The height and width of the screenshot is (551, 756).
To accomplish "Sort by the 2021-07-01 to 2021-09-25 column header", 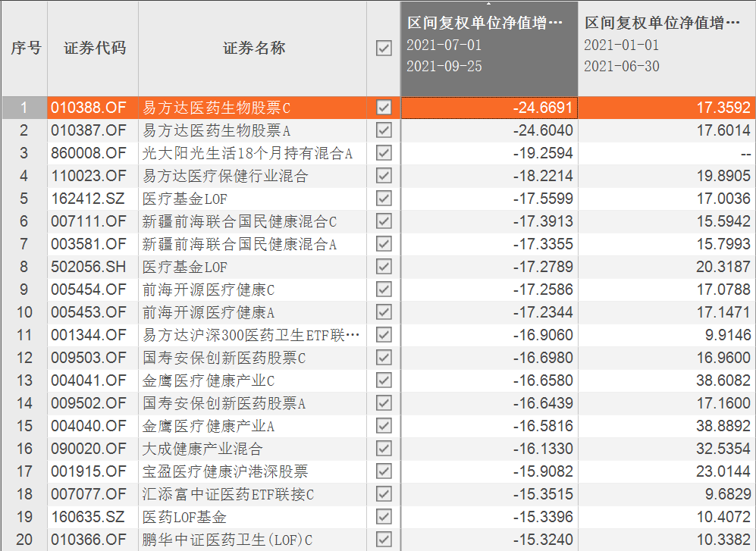I will point(489,49).
